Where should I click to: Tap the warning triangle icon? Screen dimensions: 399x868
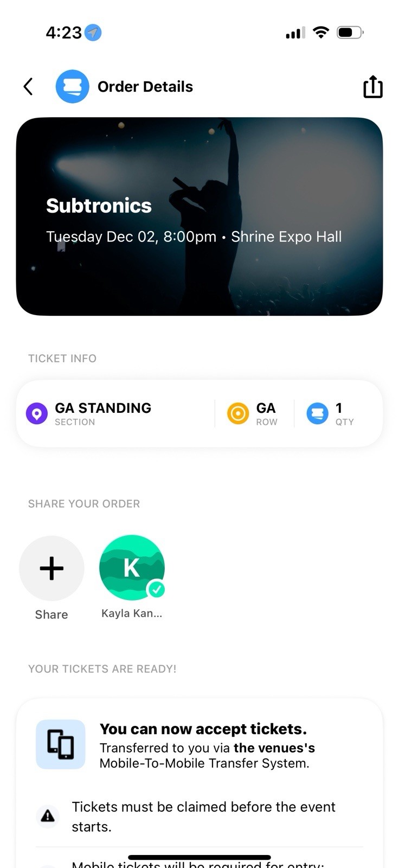coord(48,815)
